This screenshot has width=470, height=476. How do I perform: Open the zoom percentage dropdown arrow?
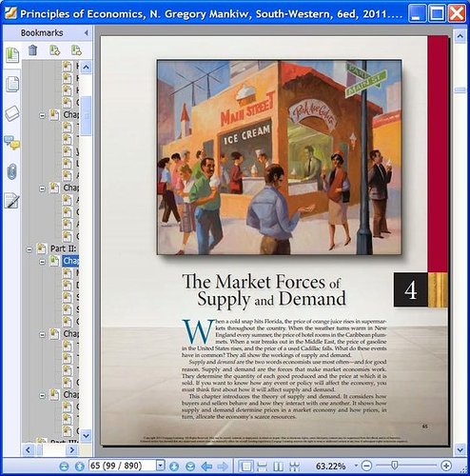(x=356, y=466)
